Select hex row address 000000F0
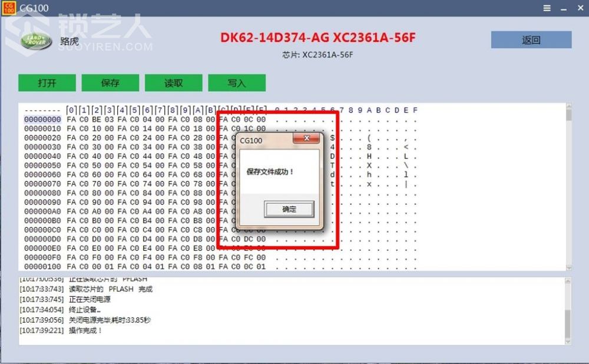The width and height of the screenshot is (589, 364). (x=42, y=258)
